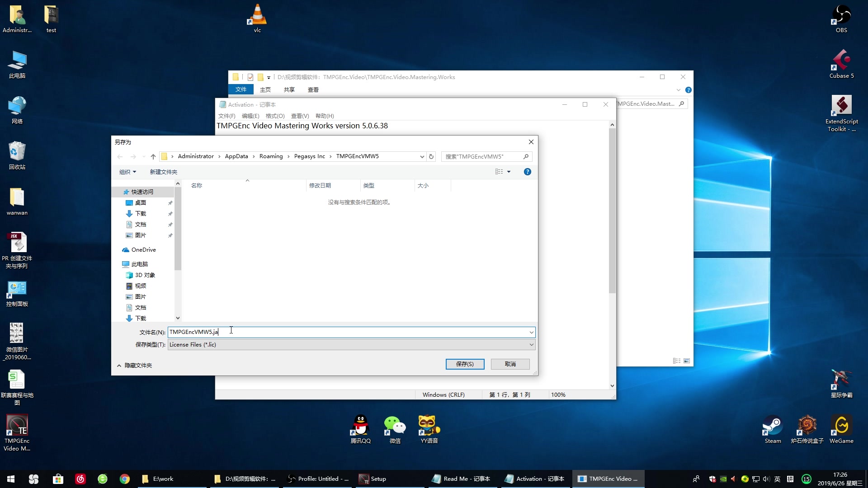The width and height of the screenshot is (868, 488).
Task: Sort by 修改日期 column header
Action: coord(333,186)
